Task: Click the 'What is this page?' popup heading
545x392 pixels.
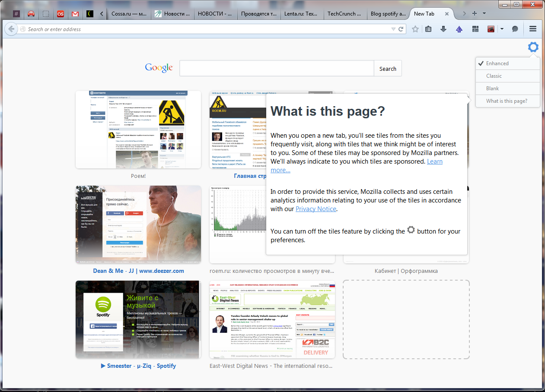Action: [x=328, y=111]
